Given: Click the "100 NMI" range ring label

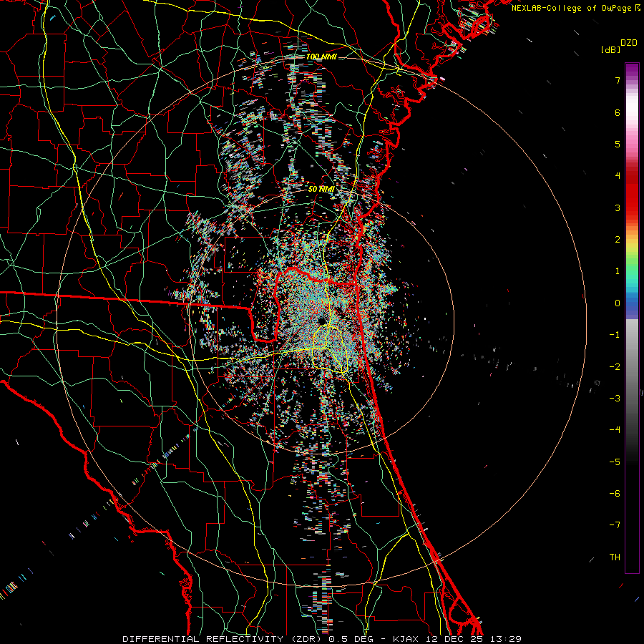Looking at the screenshot, I should [321, 57].
